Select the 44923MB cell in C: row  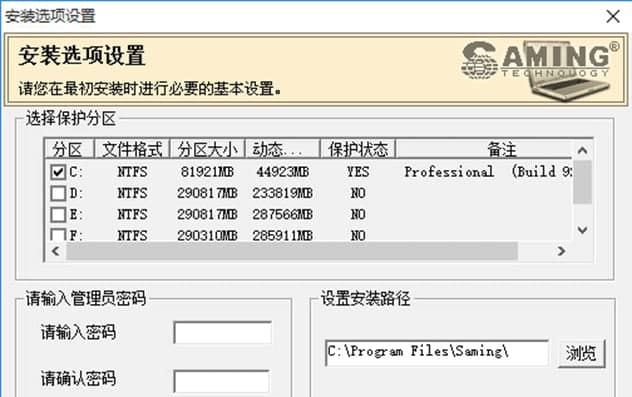(x=283, y=172)
